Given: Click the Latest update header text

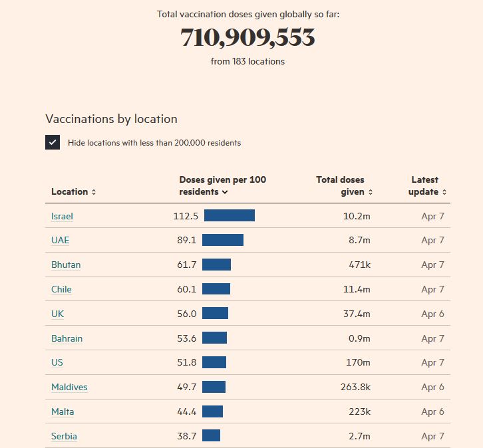Looking at the screenshot, I should click(424, 185).
